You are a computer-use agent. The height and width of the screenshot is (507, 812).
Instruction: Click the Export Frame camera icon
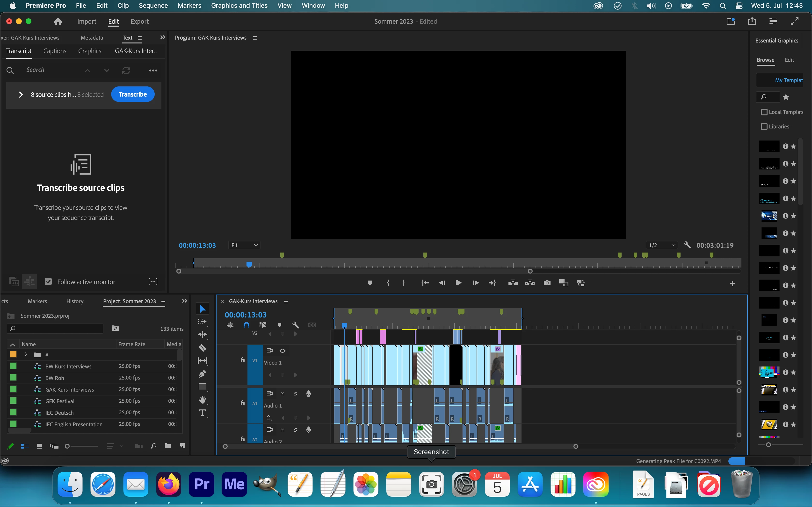pos(547,283)
